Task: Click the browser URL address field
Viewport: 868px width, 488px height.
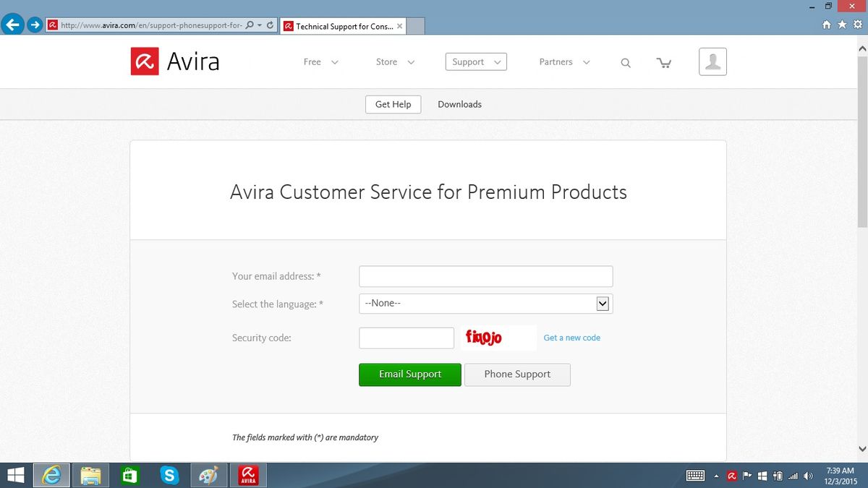Action: pyautogui.click(x=152, y=25)
